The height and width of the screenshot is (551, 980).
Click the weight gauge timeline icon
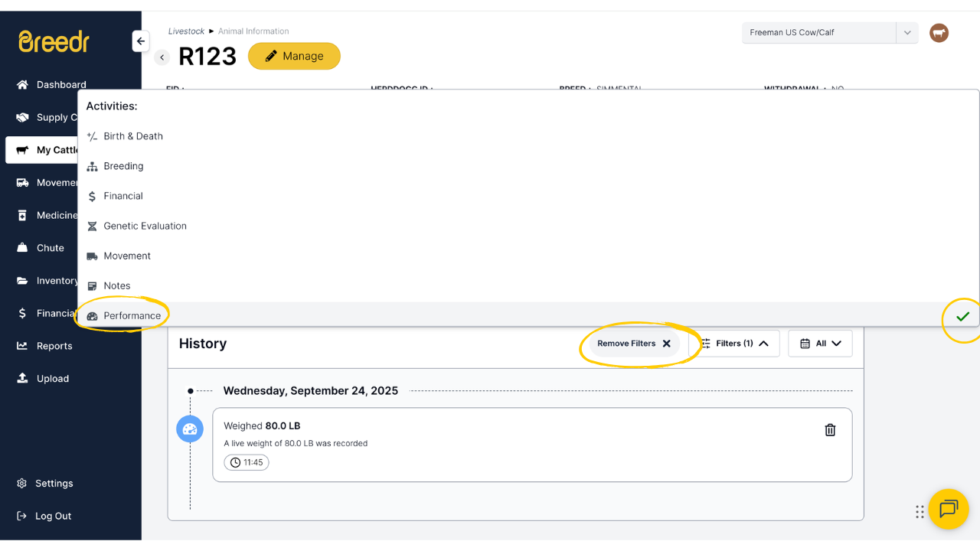pos(190,429)
